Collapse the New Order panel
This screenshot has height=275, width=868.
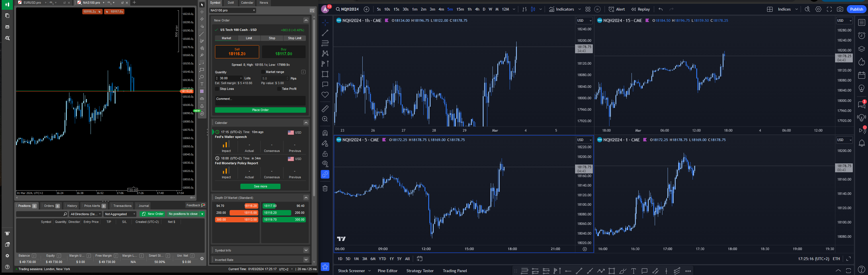point(306,21)
